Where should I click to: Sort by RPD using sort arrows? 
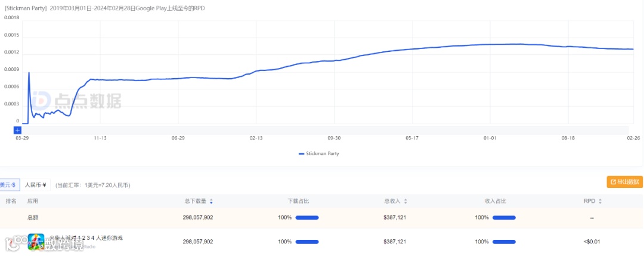coord(600,202)
